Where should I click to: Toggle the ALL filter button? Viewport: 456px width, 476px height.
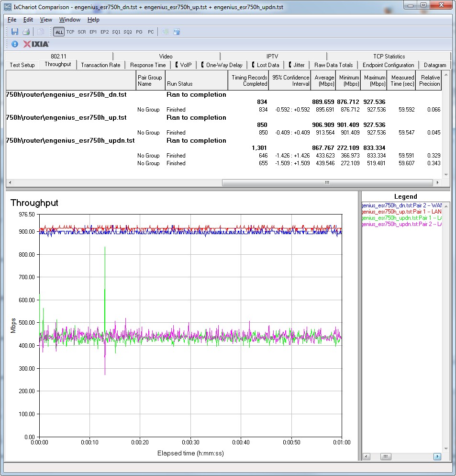(x=59, y=32)
